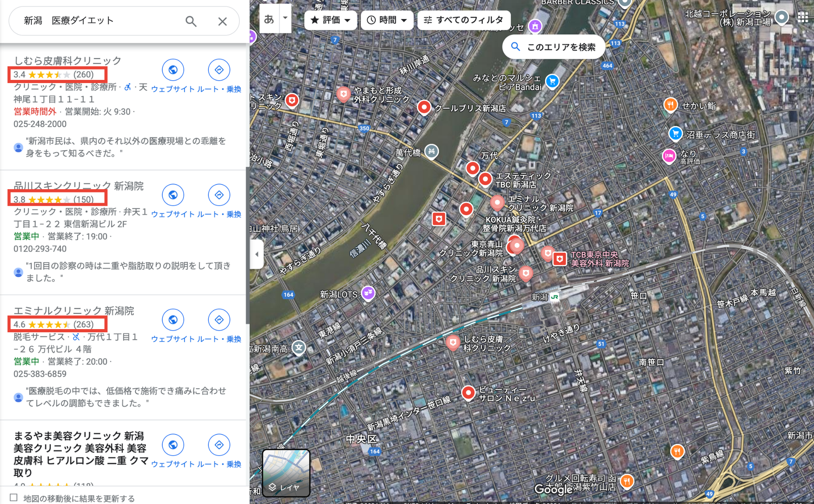Get directions to まるやま美容クリニック 新潟
Screen dimensions: 814x504
tap(219, 445)
